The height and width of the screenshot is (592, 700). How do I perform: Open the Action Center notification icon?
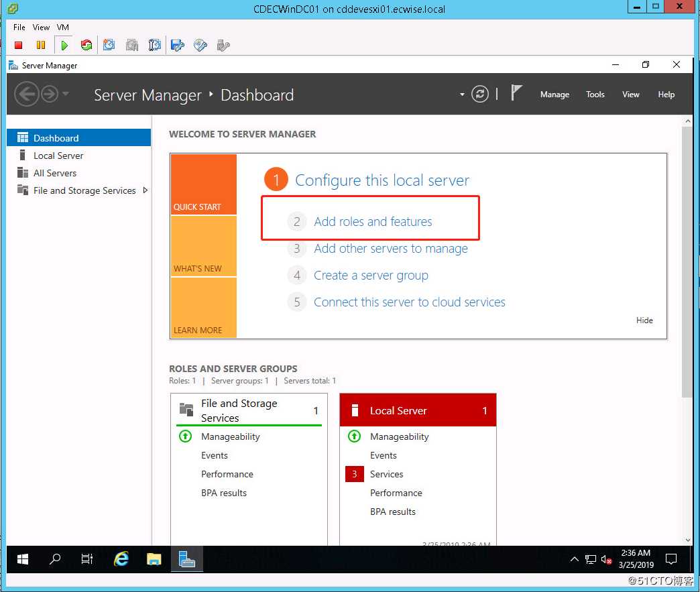(x=670, y=559)
